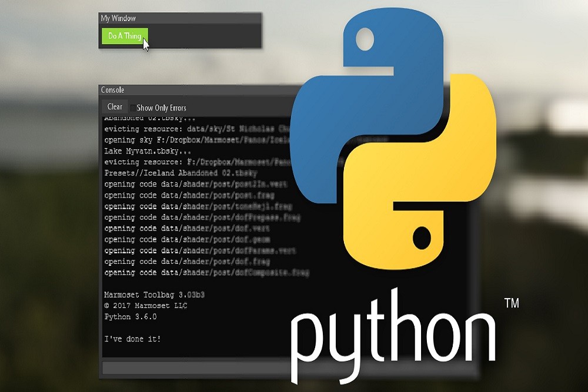Select the "Python 3.6.0" console line
This screenshot has width=588, height=392.
click(131, 317)
